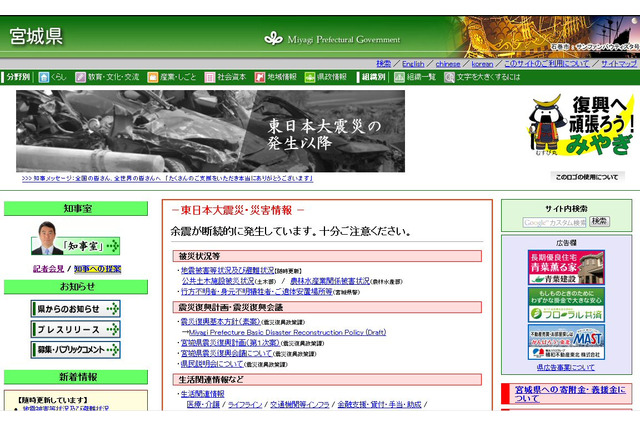Open the 組織一覧 menu item

pos(421,77)
